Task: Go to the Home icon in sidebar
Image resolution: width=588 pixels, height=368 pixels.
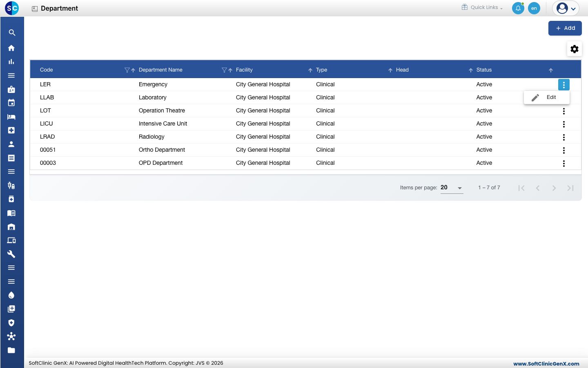Action: coord(11,48)
